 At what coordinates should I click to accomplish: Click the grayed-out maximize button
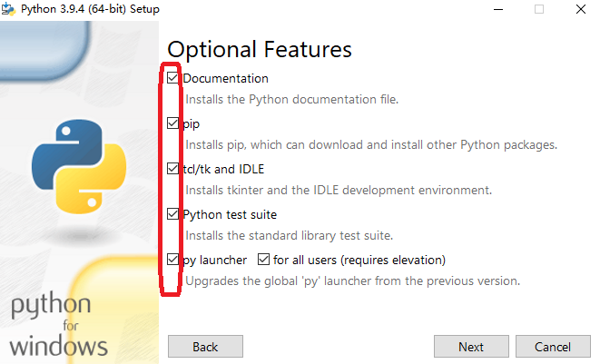tap(539, 9)
